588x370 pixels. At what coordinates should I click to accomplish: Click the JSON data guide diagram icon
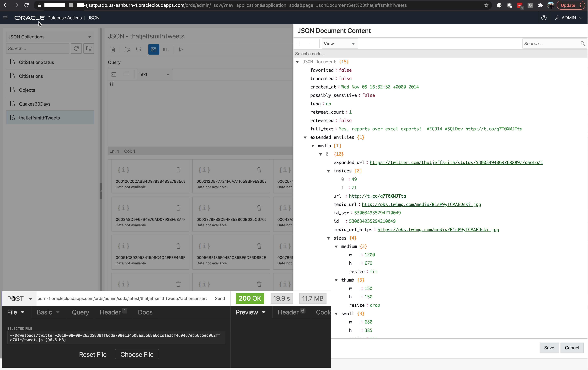coord(139,50)
